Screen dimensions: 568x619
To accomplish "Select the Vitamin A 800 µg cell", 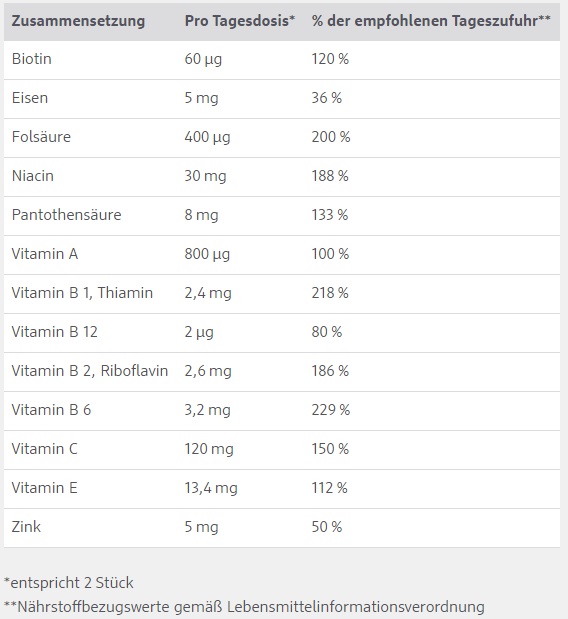I will [207, 254].
